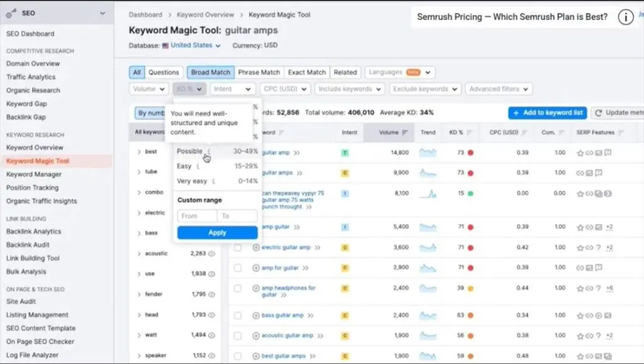The image size is (644, 364).
Task: Open the Volume filter dropdown
Action: pos(149,89)
